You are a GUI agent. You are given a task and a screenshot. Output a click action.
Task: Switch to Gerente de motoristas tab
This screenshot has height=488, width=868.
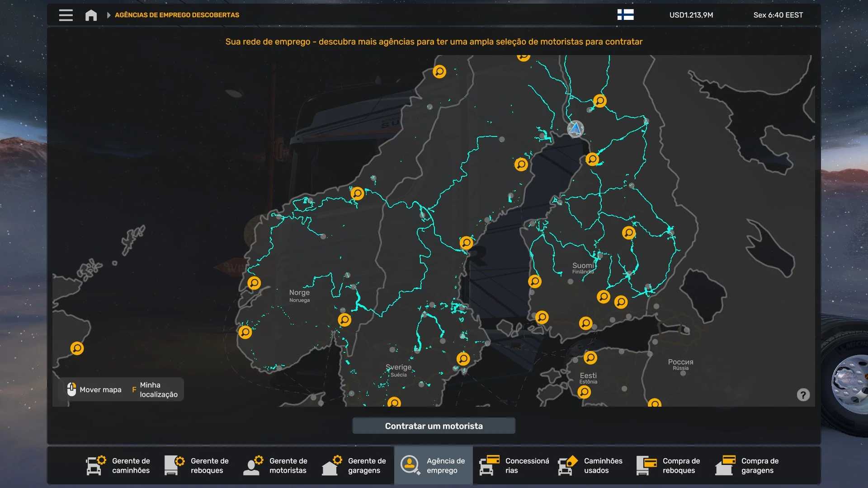pos(276,465)
